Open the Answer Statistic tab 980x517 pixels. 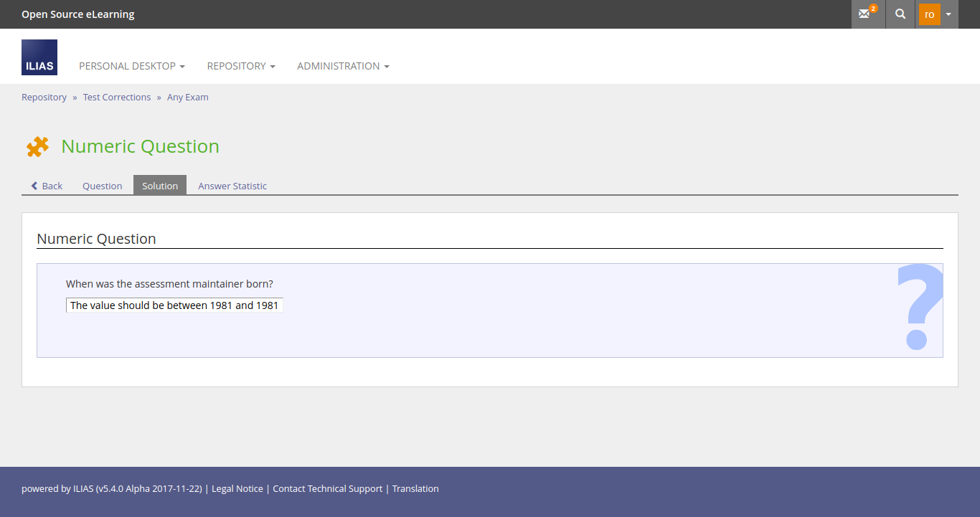(232, 186)
